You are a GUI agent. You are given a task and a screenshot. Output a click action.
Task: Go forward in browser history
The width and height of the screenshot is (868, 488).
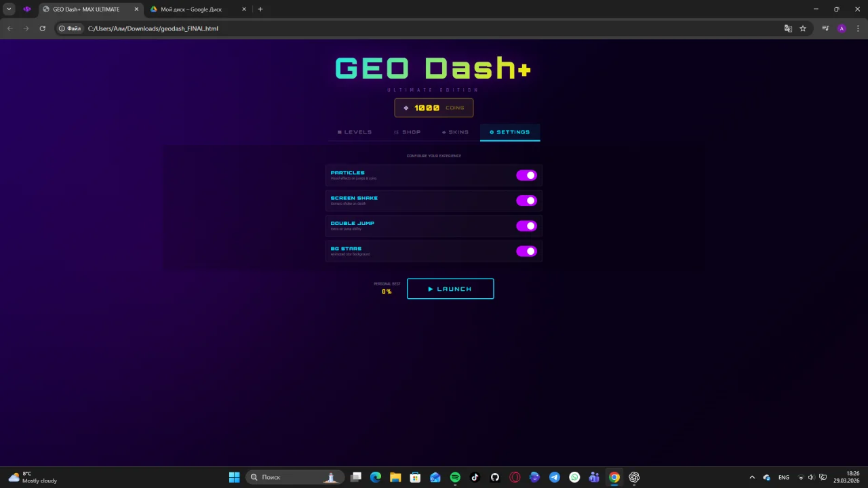click(26, 28)
